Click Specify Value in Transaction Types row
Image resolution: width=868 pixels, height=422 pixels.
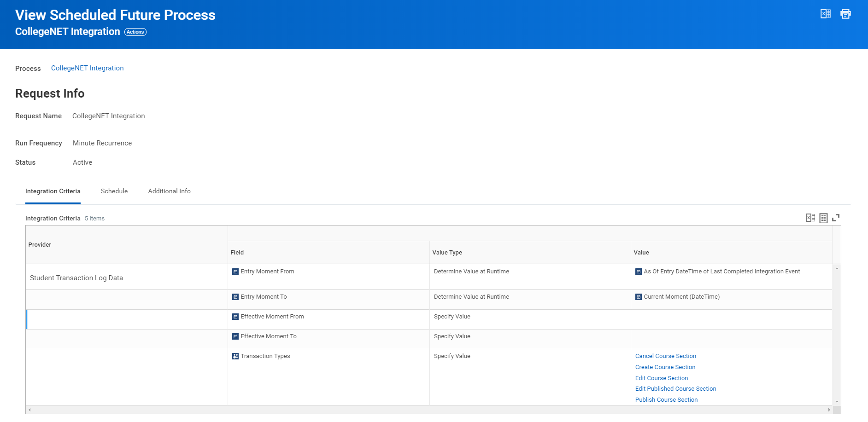pyautogui.click(x=452, y=356)
